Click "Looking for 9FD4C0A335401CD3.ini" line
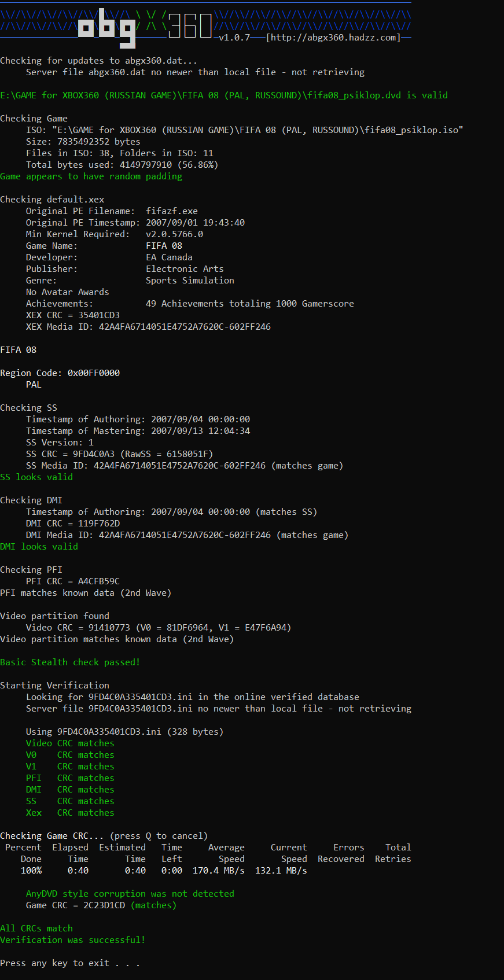The height and width of the screenshot is (980, 504). [x=193, y=697]
